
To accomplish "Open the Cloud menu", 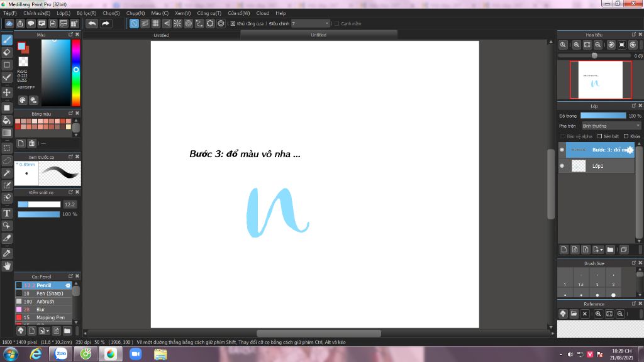I will coord(262,13).
